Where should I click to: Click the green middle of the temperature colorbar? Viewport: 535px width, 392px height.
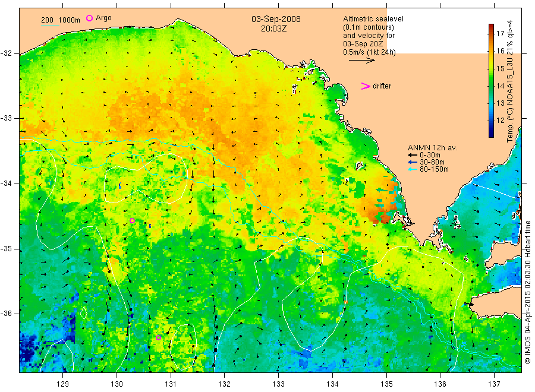[491, 81]
